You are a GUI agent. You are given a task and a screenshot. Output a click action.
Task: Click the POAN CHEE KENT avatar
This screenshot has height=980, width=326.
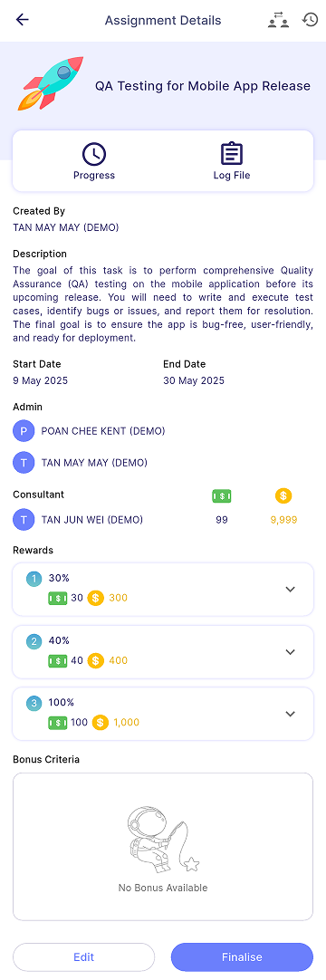point(24,431)
